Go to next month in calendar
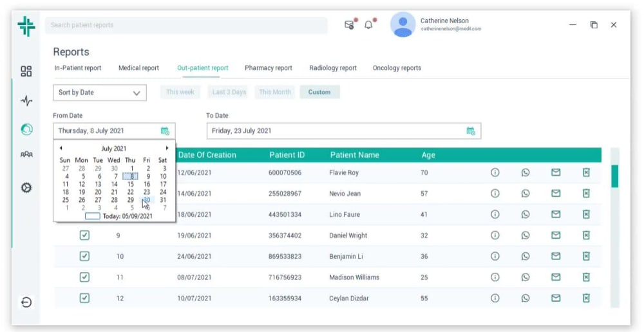This screenshot has height=332, width=644. (x=167, y=148)
